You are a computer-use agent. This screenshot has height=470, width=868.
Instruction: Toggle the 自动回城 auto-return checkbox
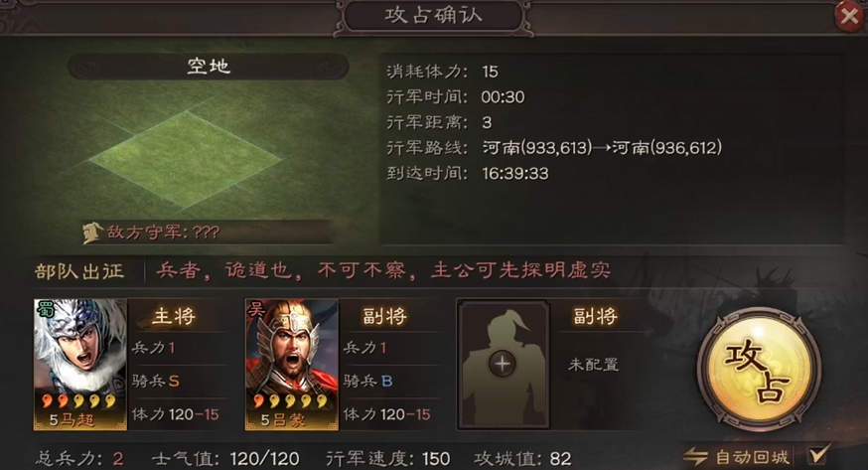[818, 455]
